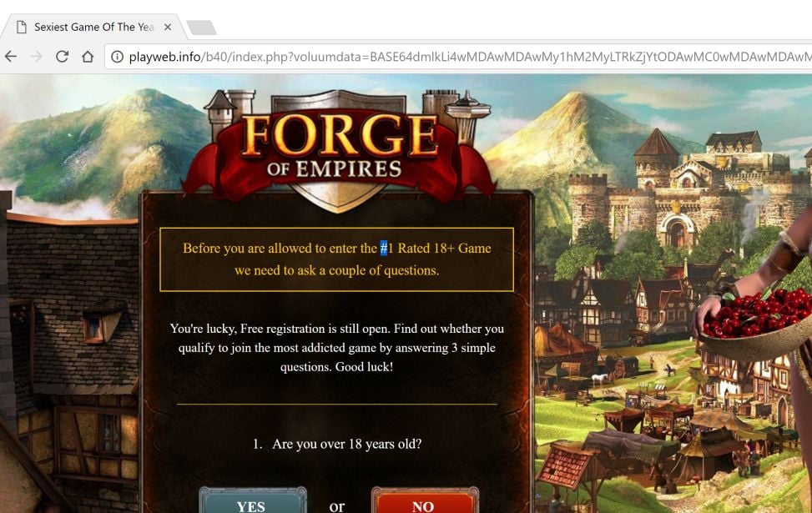Click the browser forward arrow

pyautogui.click(x=36, y=57)
